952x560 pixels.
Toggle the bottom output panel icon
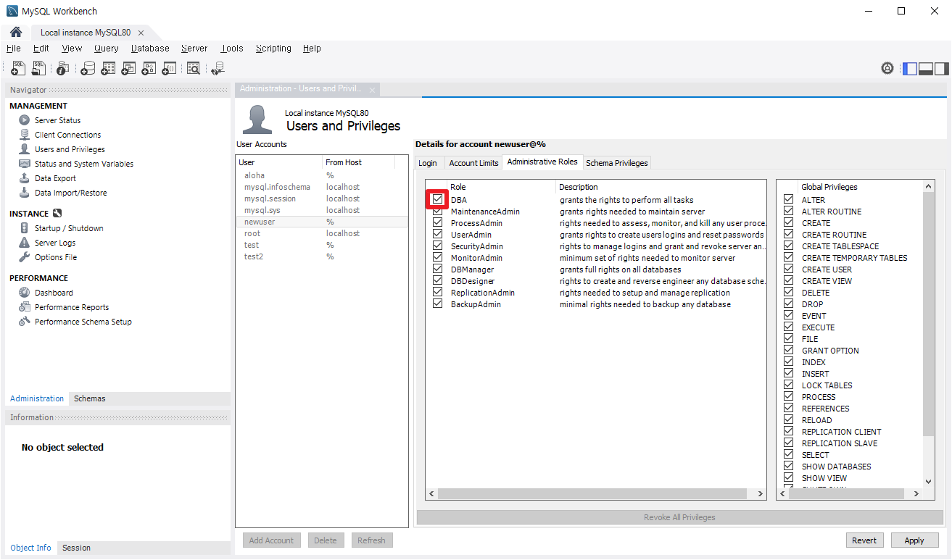coord(925,69)
